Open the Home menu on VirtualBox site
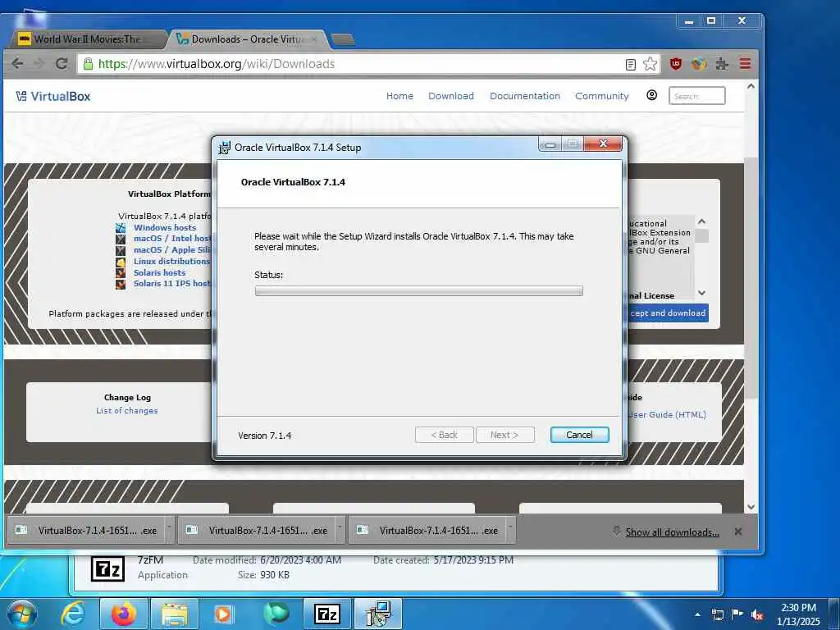 pyautogui.click(x=399, y=96)
